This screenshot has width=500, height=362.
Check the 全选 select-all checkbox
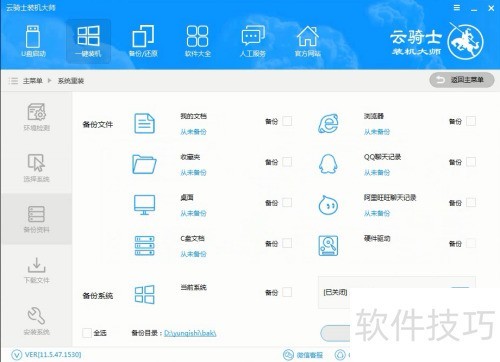point(87,333)
